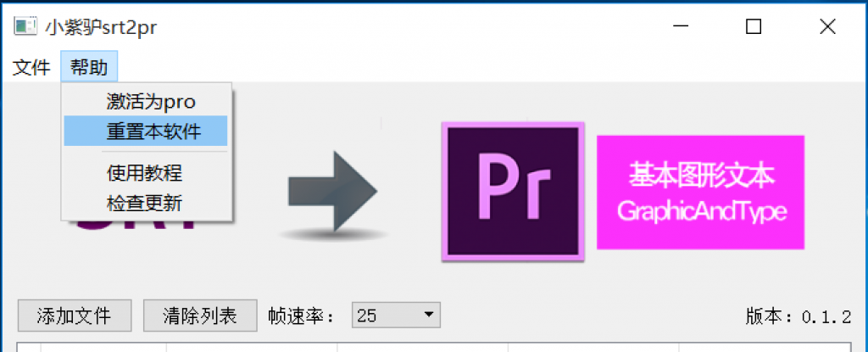Open 使用教程 from the help menu

146,174
